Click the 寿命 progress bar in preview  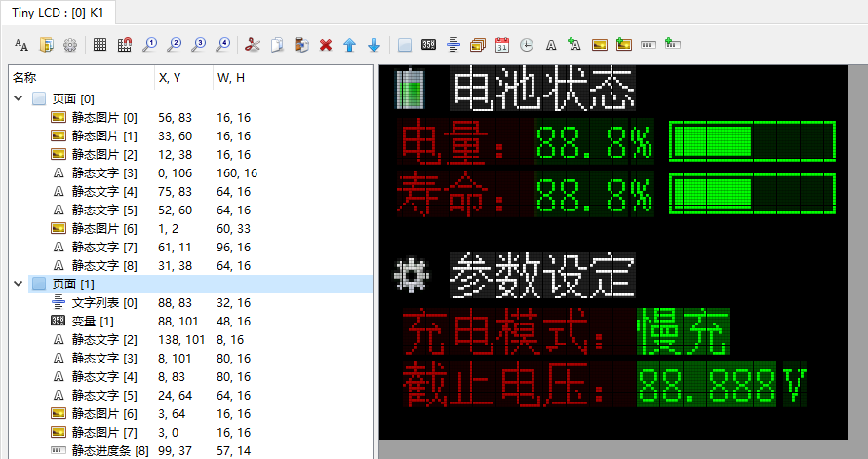pos(752,194)
